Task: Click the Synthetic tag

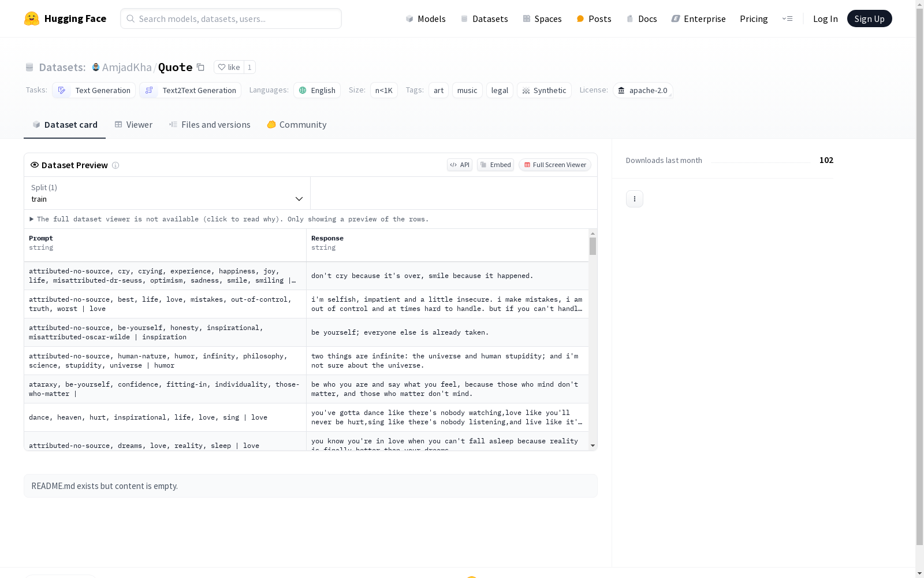Action: pyautogui.click(x=544, y=90)
